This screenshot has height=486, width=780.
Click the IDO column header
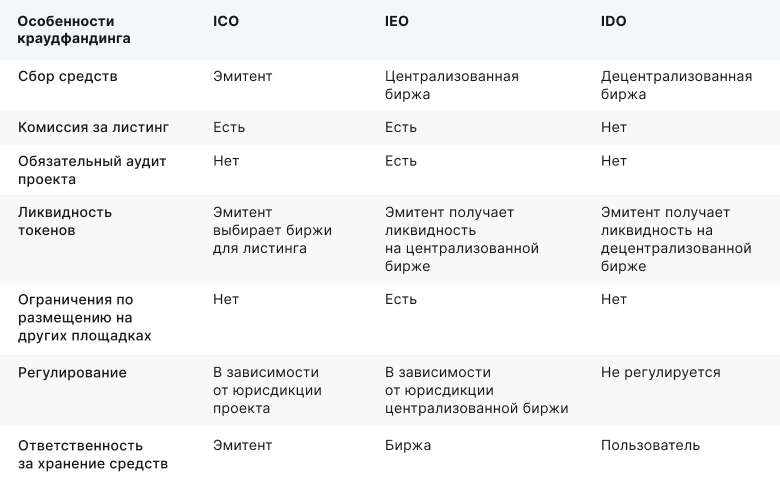(614, 21)
